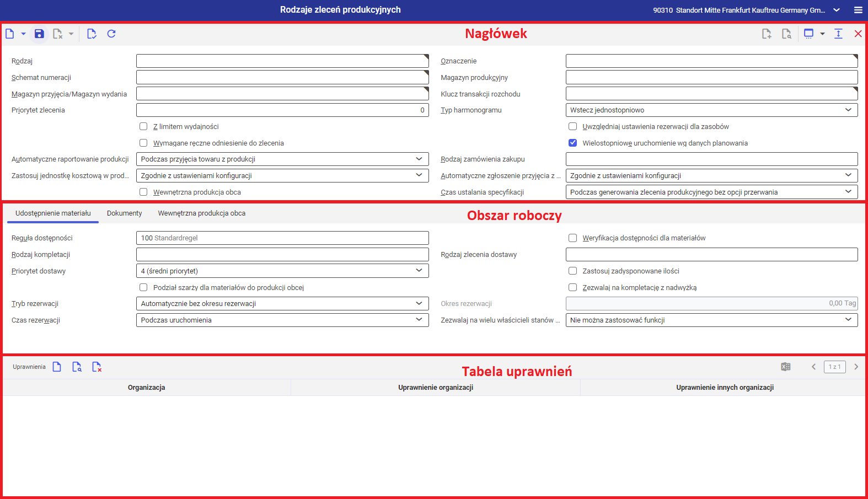868x499 pixels.
Task: Open the dropdown arrow next to New
Action: [23, 34]
